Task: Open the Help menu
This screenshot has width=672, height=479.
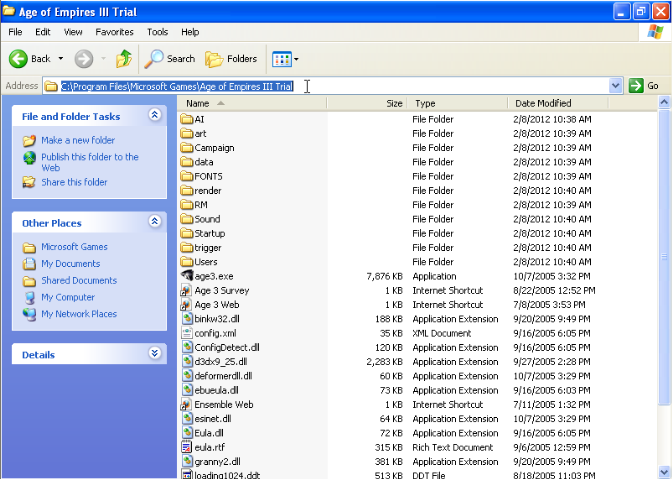Action: [x=190, y=32]
